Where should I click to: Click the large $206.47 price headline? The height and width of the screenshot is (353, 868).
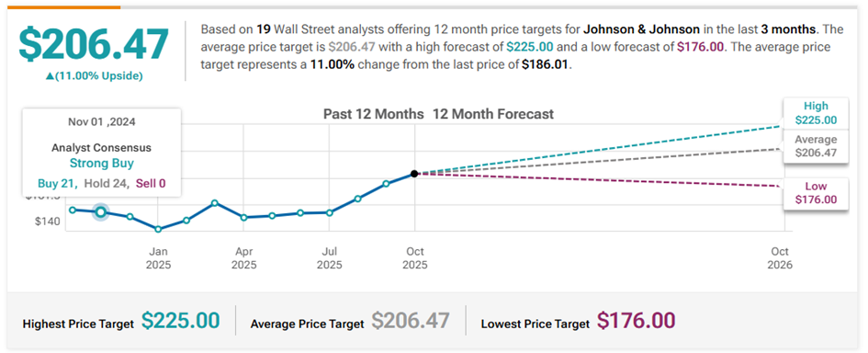pyautogui.click(x=94, y=44)
